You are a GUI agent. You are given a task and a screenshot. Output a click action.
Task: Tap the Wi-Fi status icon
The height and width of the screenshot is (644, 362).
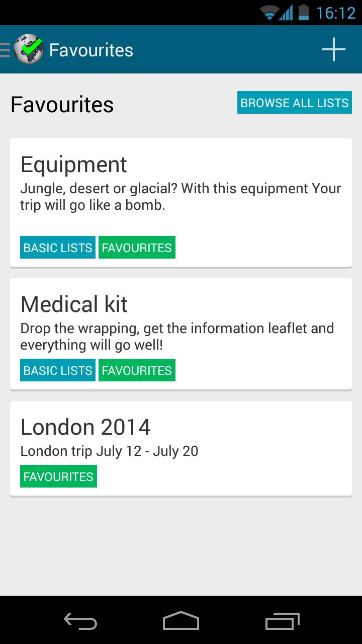tap(270, 13)
